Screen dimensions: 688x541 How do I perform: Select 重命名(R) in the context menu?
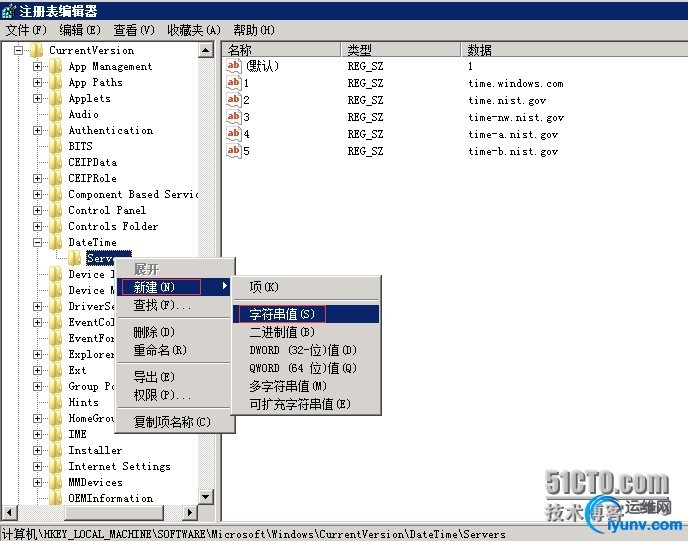[x=175, y=350]
